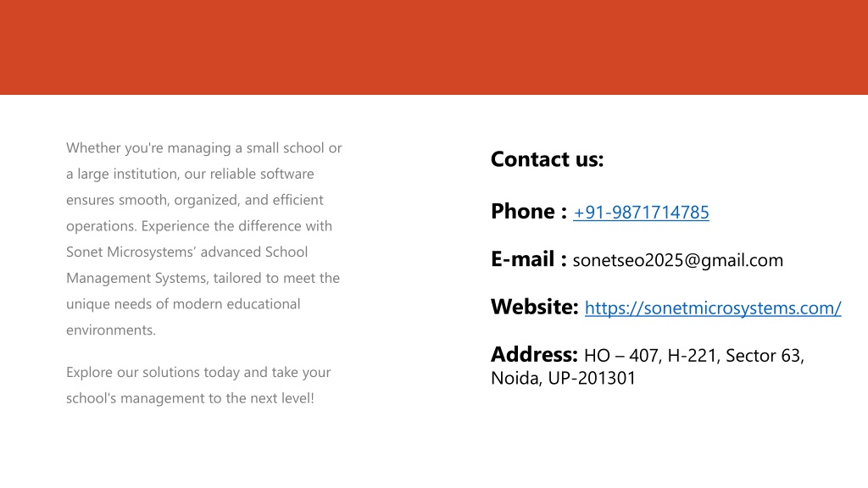This screenshot has width=868, height=488.
Task: Click the orange header banner
Action: coord(434,47)
